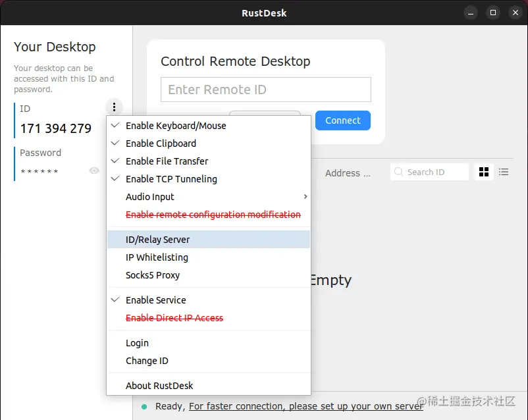Toggle Enable Keyboard/Mouse option
The image size is (528, 420).
pos(209,126)
